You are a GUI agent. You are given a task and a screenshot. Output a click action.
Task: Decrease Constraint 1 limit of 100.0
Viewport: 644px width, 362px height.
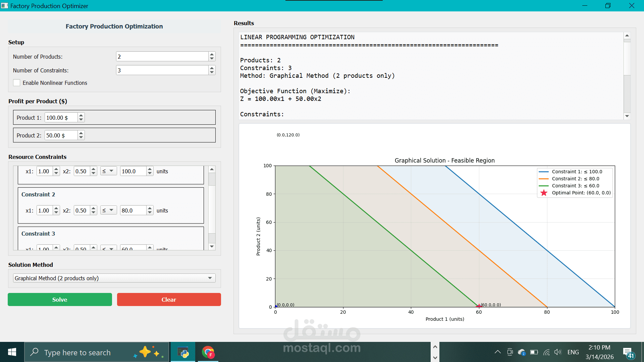pos(150,173)
